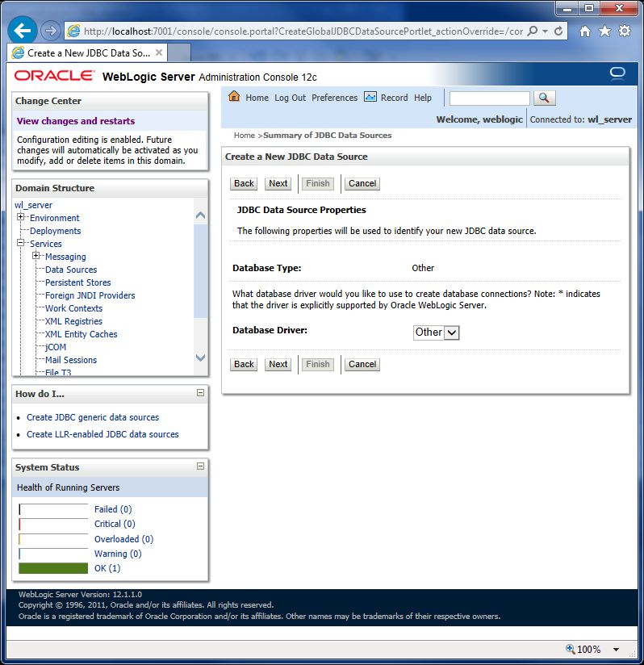Open Mail Sessions tree item
Screen dimensions: 644x665
[x=71, y=360]
